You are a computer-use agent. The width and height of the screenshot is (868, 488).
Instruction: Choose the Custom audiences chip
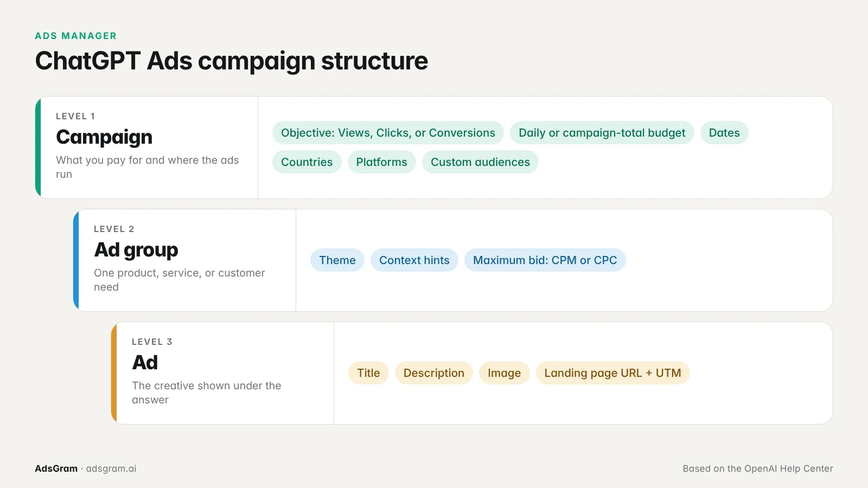click(480, 162)
